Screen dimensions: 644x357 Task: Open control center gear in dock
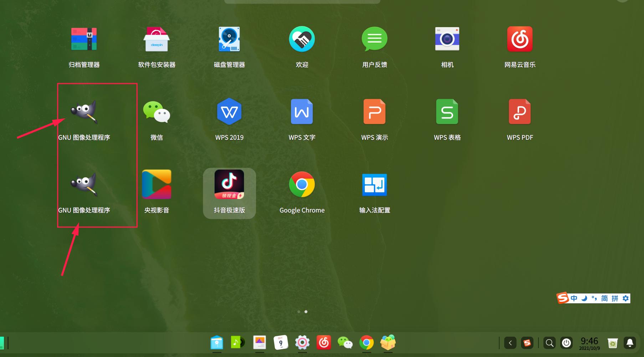click(302, 343)
